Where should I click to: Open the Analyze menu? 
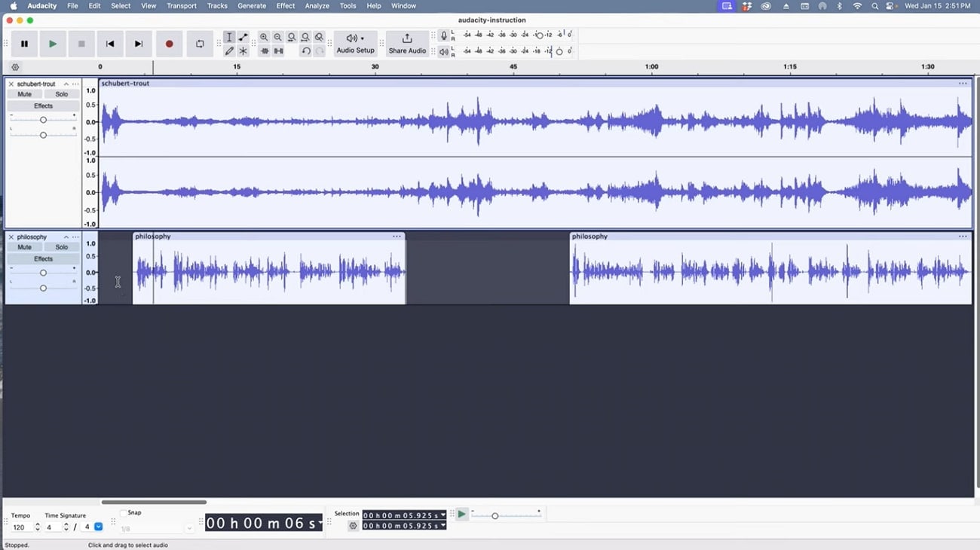(x=317, y=5)
